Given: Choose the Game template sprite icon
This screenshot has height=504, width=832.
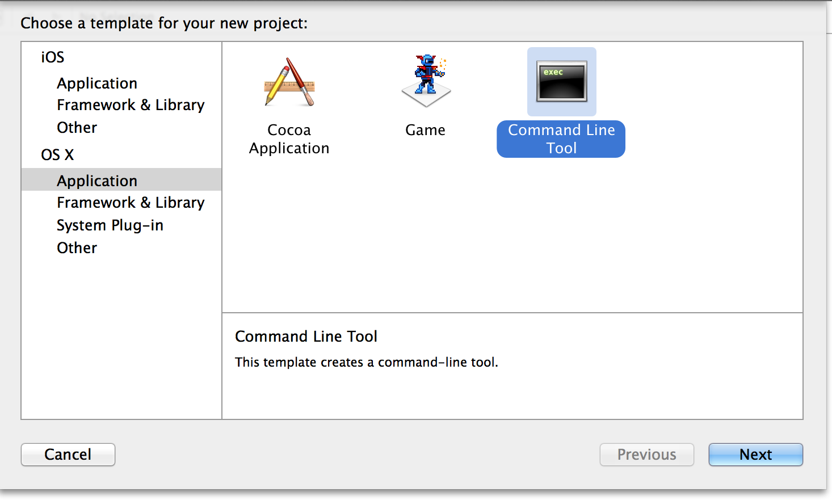Looking at the screenshot, I should 426,81.
